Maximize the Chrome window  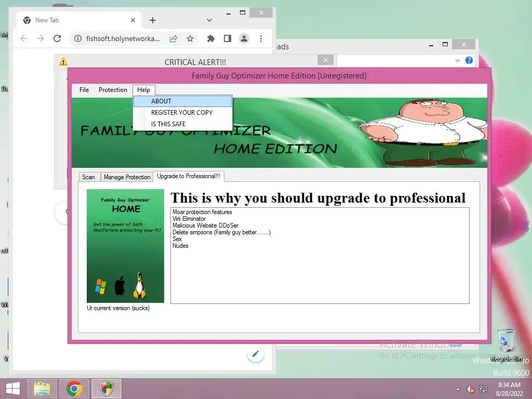point(243,13)
